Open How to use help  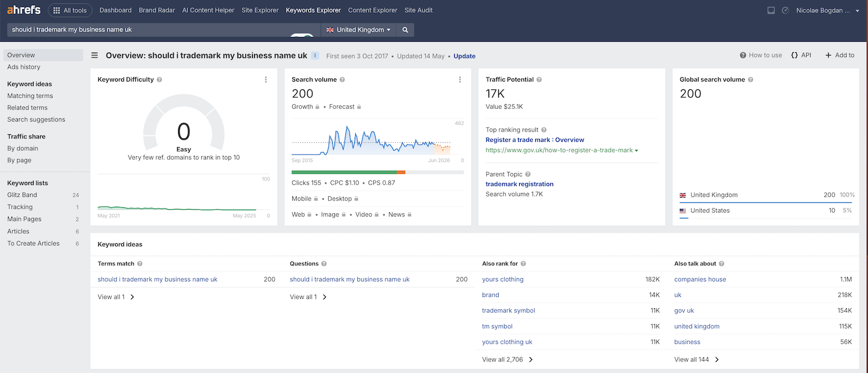coord(760,55)
